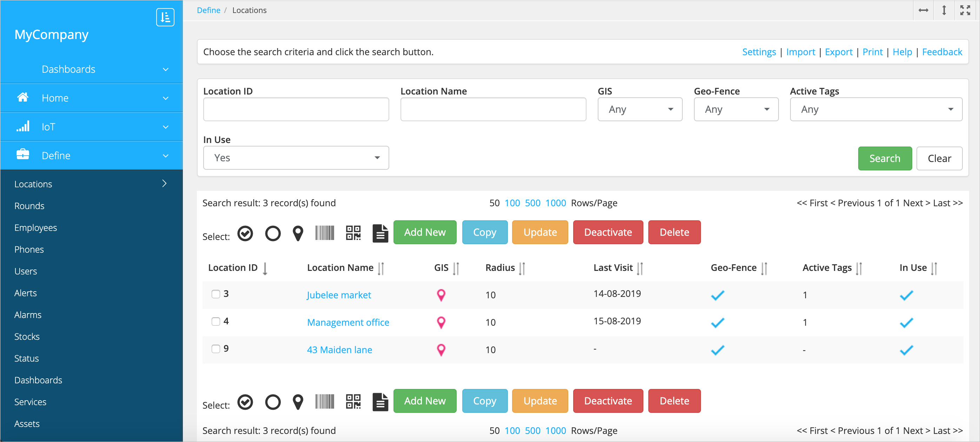980x442 pixels.
Task: Click the select-all check circle icon in top toolbar
Action: click(245, 233)
